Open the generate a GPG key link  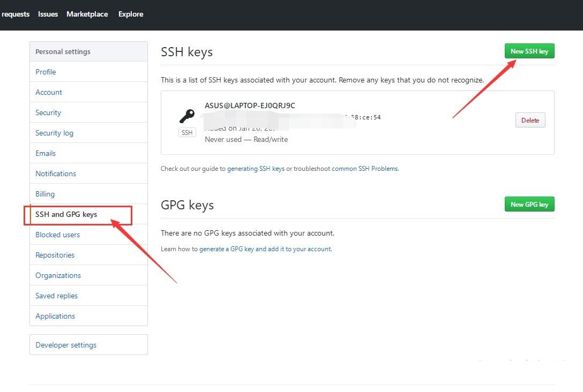tap(265, 249)
